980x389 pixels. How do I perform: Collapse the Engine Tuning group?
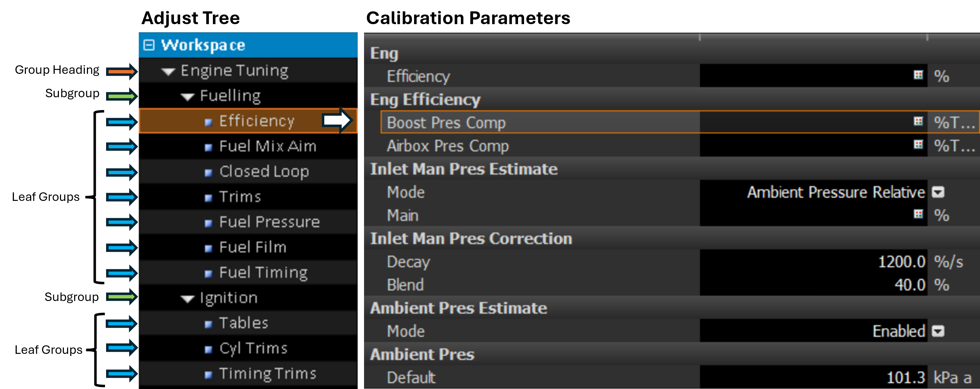[168, 71]
